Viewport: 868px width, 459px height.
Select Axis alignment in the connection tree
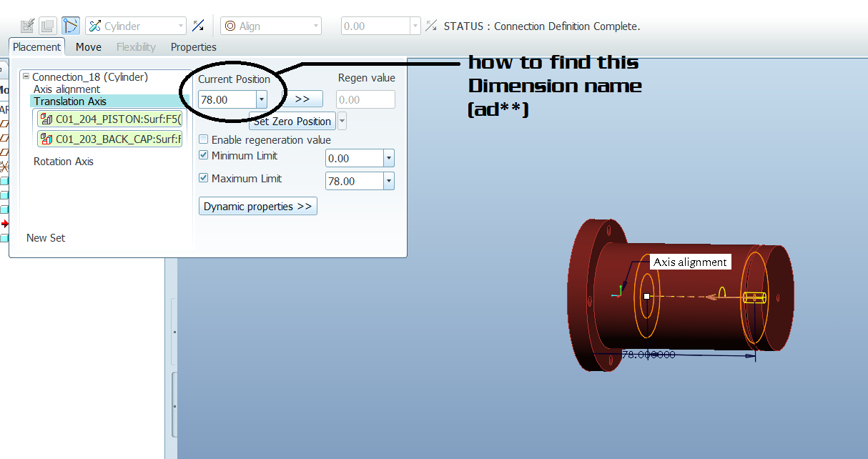(67, 89)
